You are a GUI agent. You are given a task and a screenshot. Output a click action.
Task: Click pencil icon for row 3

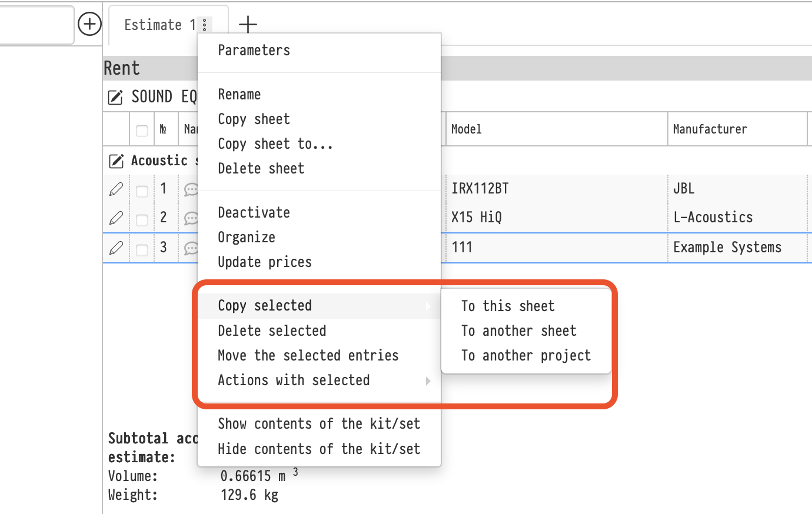coord(116,248)
